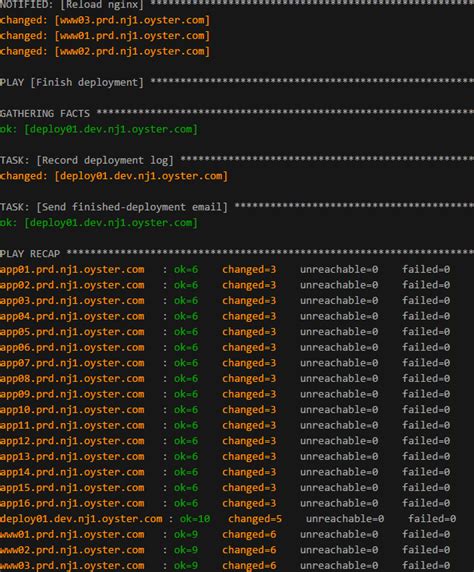The image size is (474, 572).
Task: Click 'failed=0' in the www01 recap row
Action: point(426,534)
